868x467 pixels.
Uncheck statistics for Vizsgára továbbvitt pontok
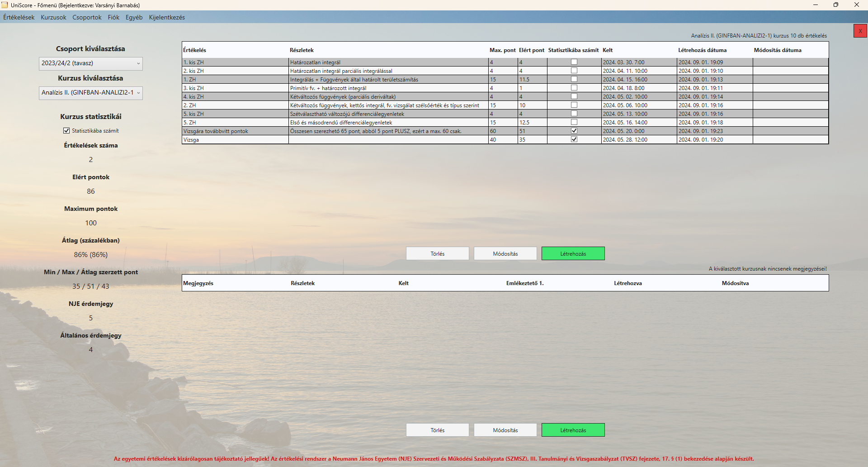pyautogui.click(x=574, y=131)
